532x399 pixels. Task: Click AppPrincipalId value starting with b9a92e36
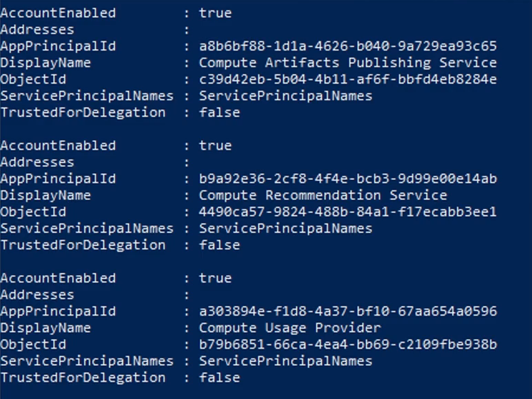(x=347, y=178)
